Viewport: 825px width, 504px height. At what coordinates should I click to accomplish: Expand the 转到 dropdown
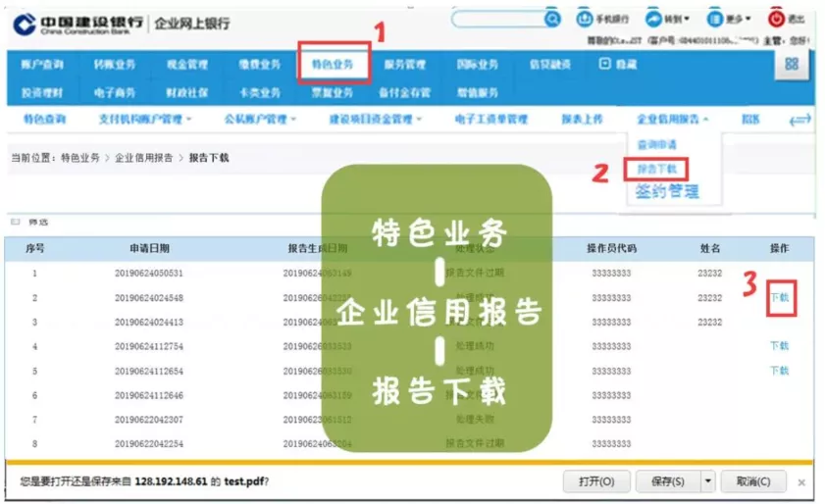(687, 19)
